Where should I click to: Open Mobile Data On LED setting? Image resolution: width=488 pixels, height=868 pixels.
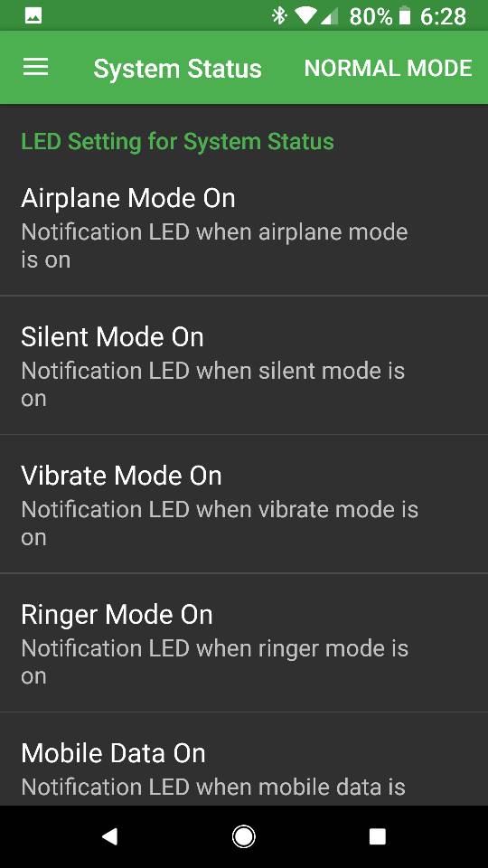[x=244, y=759]
